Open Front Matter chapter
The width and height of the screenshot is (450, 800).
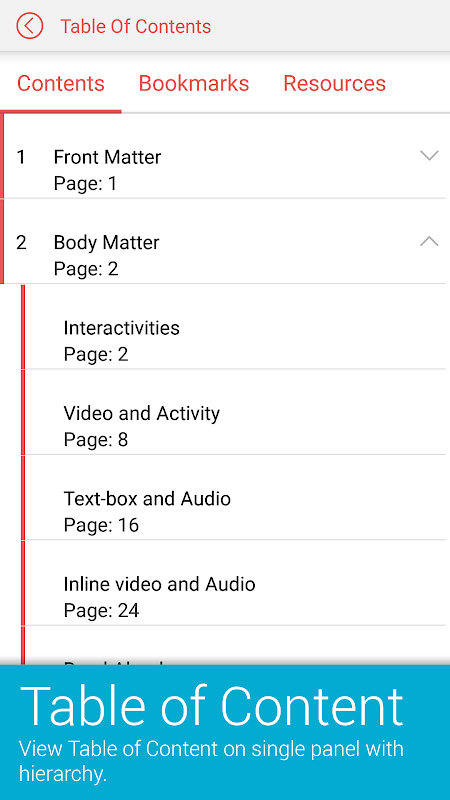(224, 156)
